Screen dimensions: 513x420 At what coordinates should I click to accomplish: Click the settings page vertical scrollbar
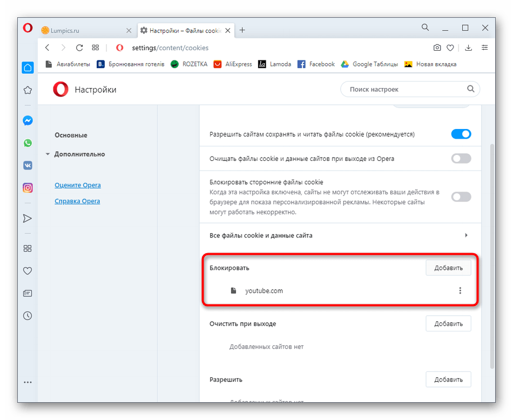492,255
